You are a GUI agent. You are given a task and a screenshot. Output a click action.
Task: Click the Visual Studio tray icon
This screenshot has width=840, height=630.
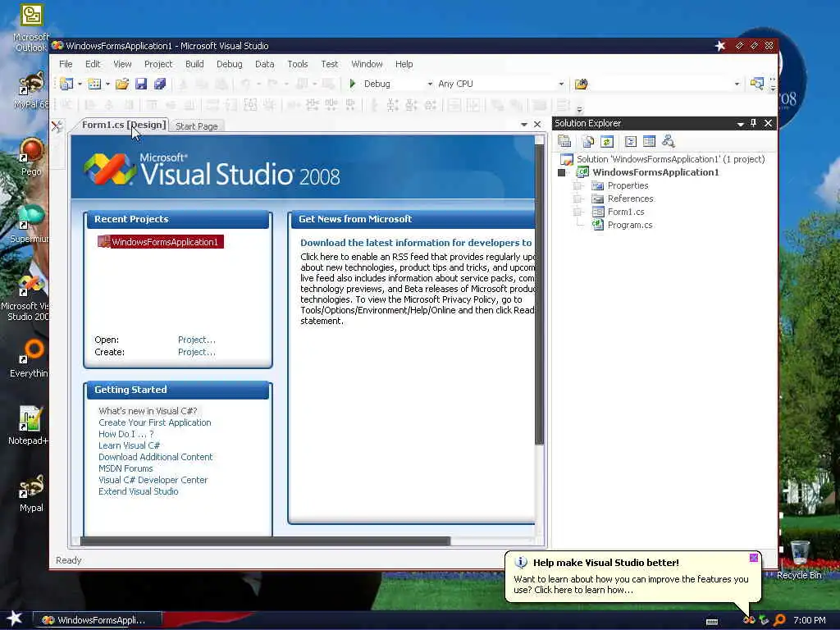(x=749, y=620)
